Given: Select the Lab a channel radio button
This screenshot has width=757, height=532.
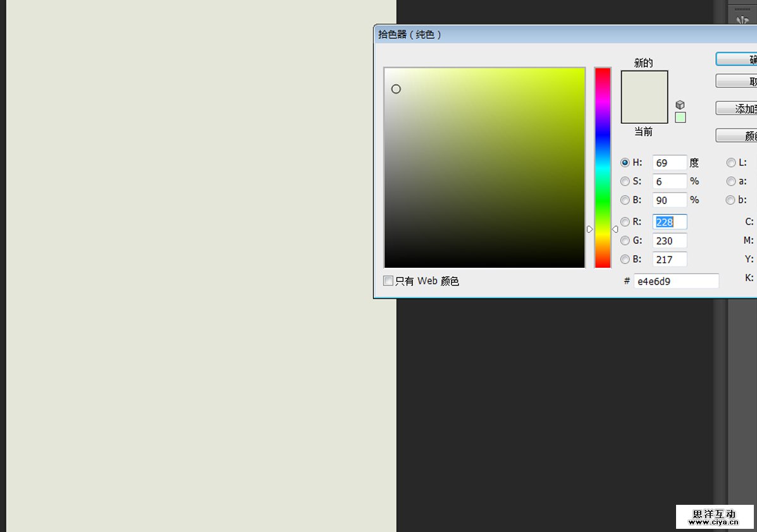Looking at the screenshot, I should coord(731,181).
